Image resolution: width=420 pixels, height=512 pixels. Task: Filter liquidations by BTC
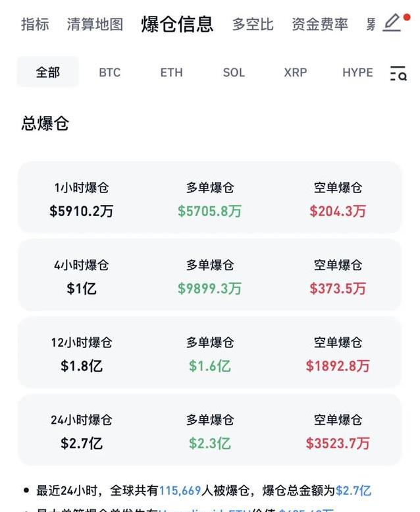110,72
